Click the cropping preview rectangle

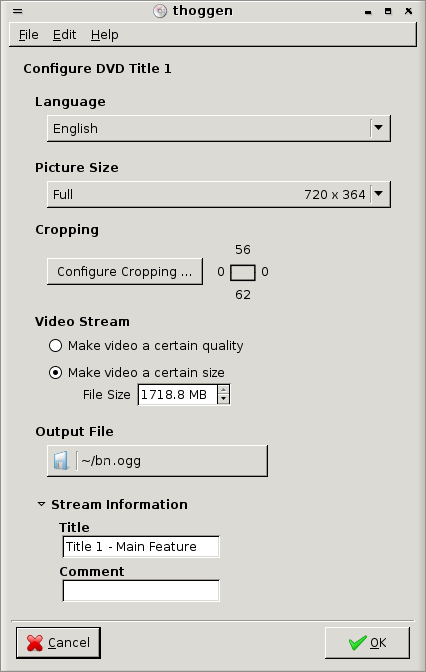243,273
